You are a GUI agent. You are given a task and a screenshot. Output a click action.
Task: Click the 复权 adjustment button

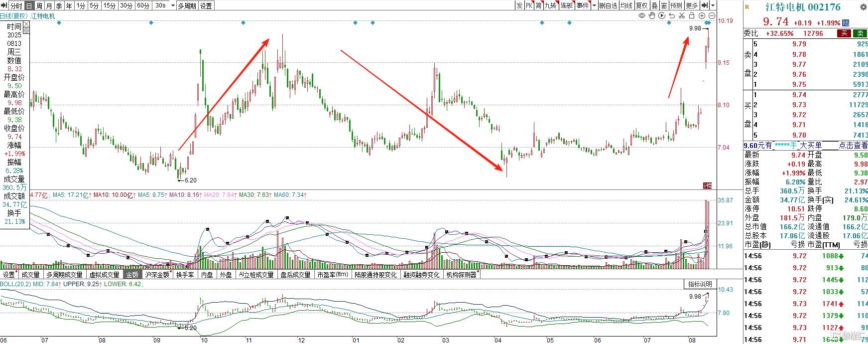tap(642, 5)
